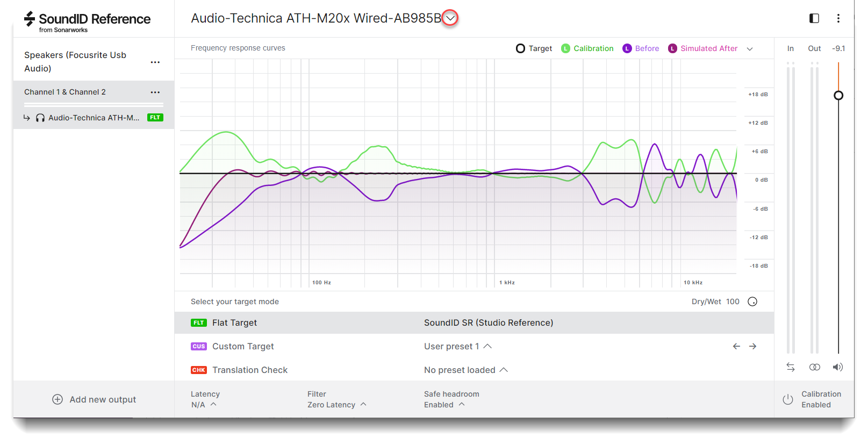Click the speaker mute icon
Viewport: 868px width, 445px height.
[838, 367]
